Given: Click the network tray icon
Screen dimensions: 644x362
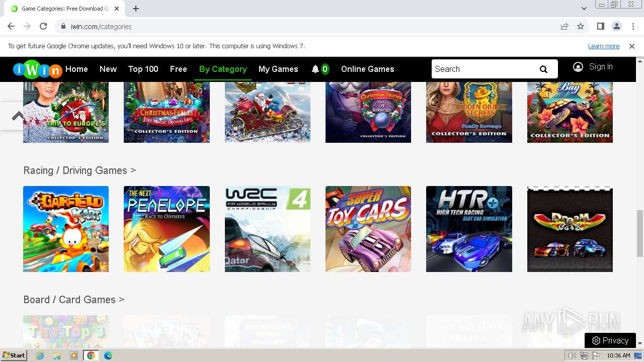Looking at the screenshot, I should click(x=584, y=355).
